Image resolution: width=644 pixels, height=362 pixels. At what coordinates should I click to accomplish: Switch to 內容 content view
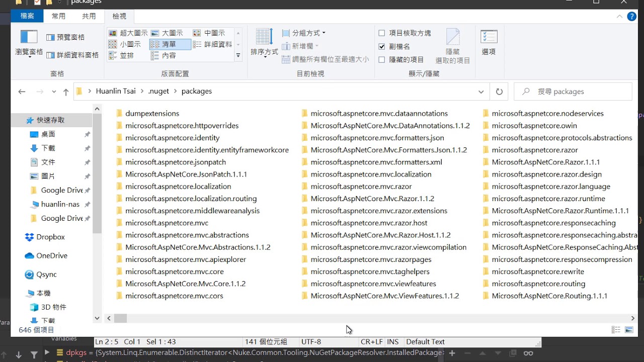164,56
